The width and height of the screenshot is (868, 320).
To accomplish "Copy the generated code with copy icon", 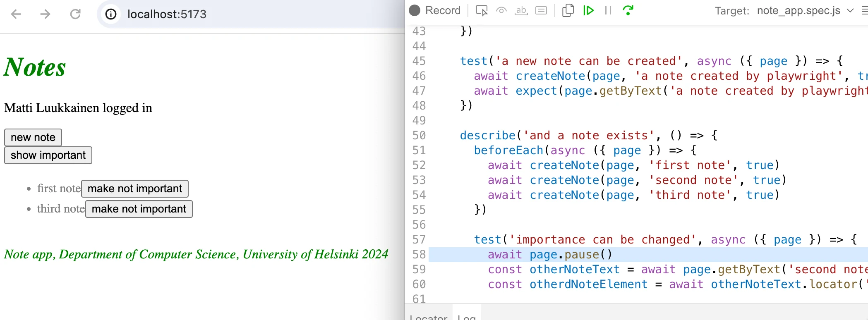I will point(568,10).
